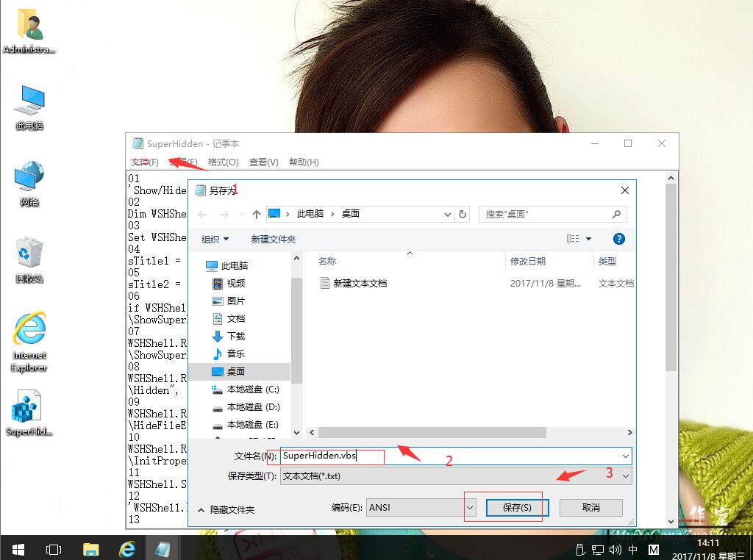
Task: Launch Internet Explorer from the taskbar
Action: click(x=126, y=548)
